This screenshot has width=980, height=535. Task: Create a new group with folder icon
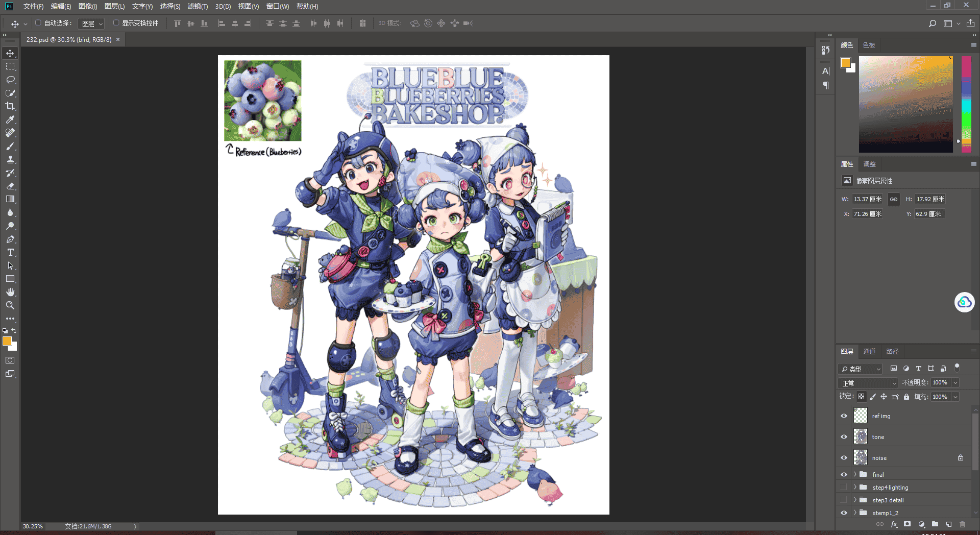pos(935,524)
